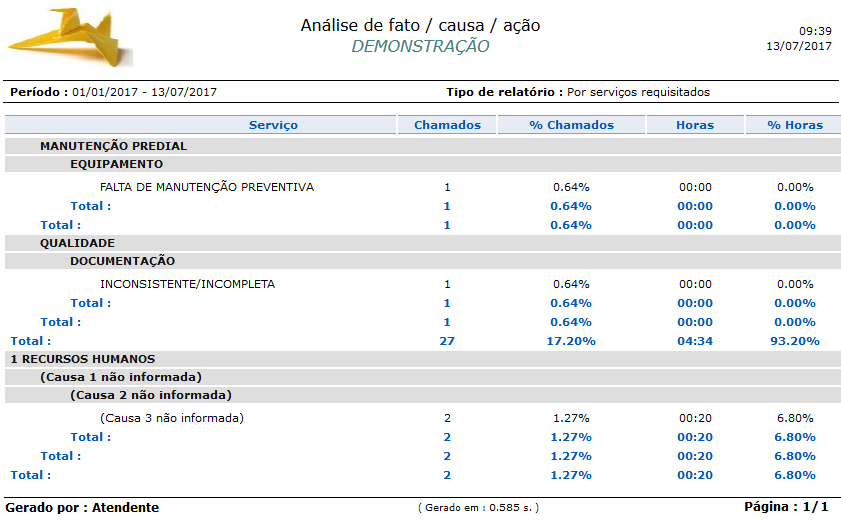Viewport: 841px width, 527px height.
Task: Click 0.64% in FALTA DE MANUTENÇÃO row
Action: pos(571,187)
